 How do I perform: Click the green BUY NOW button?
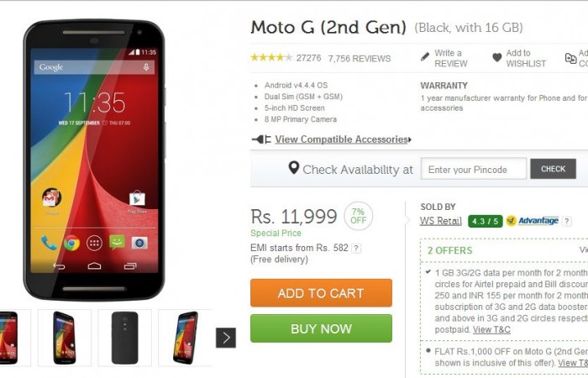pyautogui.click(x=321, y=328)
